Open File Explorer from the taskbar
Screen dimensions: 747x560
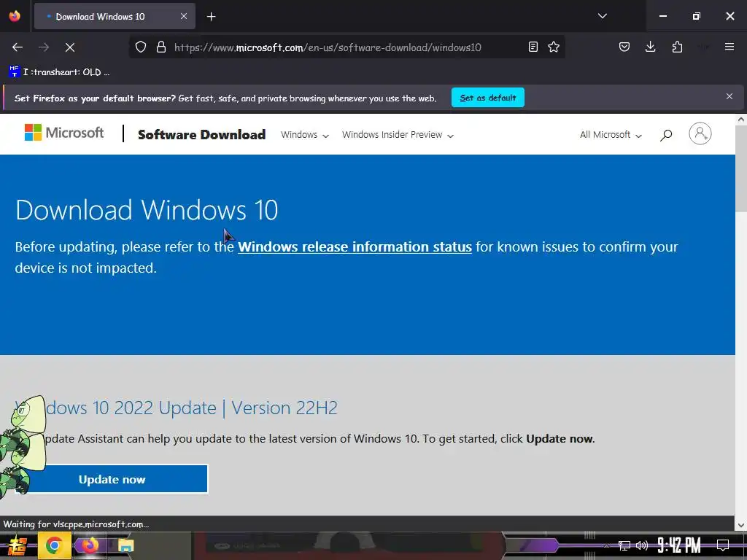coord(125,545)
